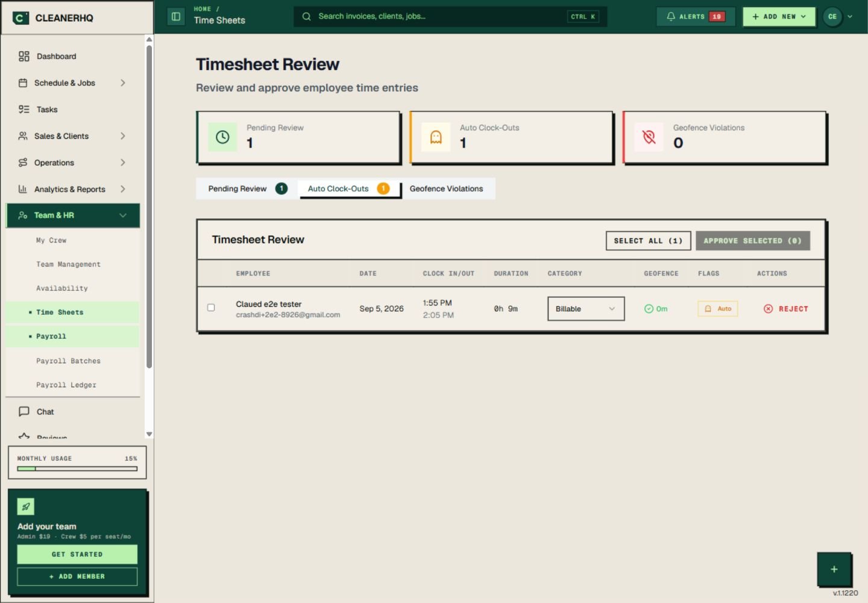This screenshot has width=868, height=603.
Task: Click the alerts bell icon
Action: pyautogui.click(x=671, y=17)
